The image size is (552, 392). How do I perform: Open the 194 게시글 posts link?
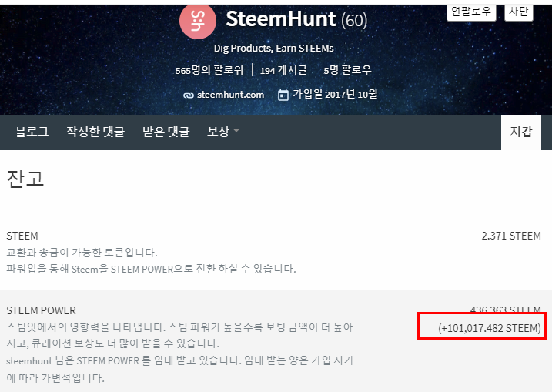(283, 70)
